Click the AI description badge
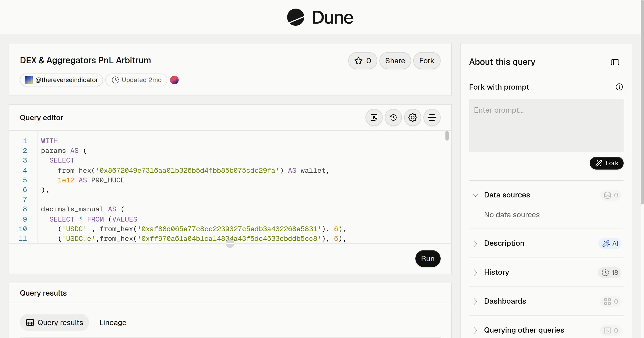The height and width of the screenshot is (338, 644). tap(610, 243)
